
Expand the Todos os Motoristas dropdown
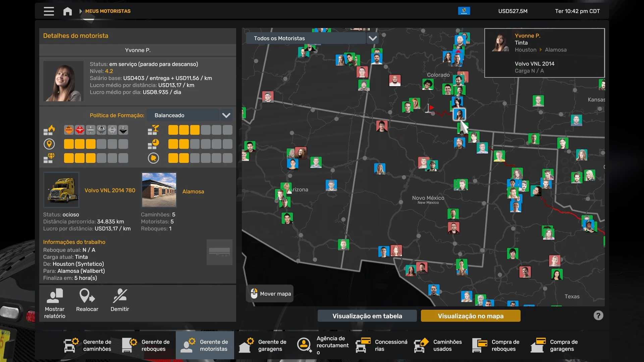click(x=372, y=38)
